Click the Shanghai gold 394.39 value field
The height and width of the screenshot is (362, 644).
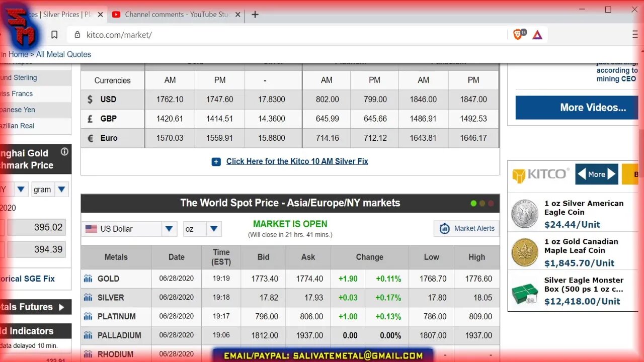[36, 249]
